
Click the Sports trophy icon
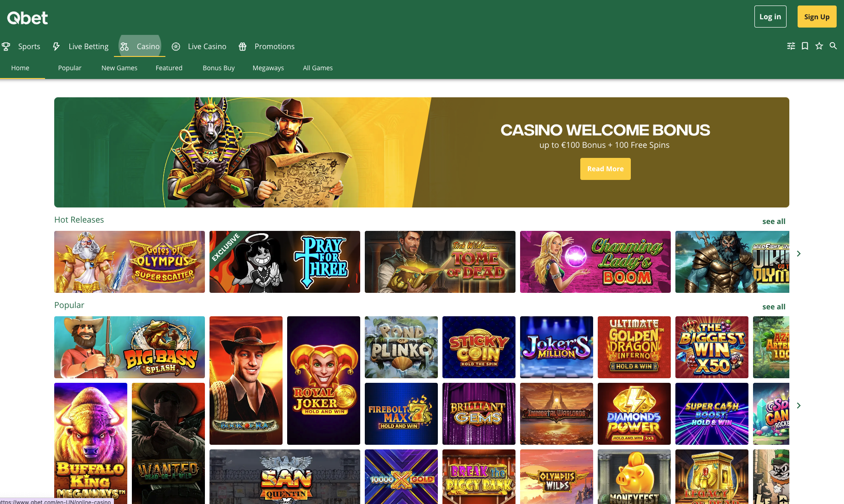[6, 46]
